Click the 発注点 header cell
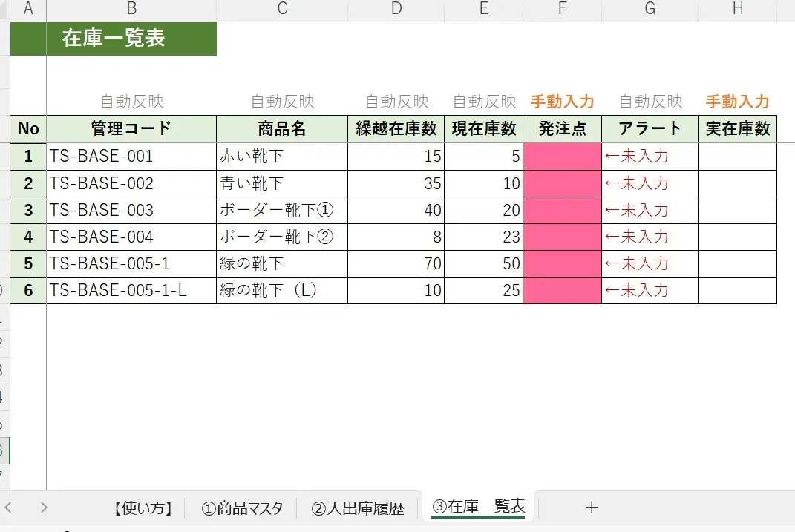795x532 pixels. 562,128
